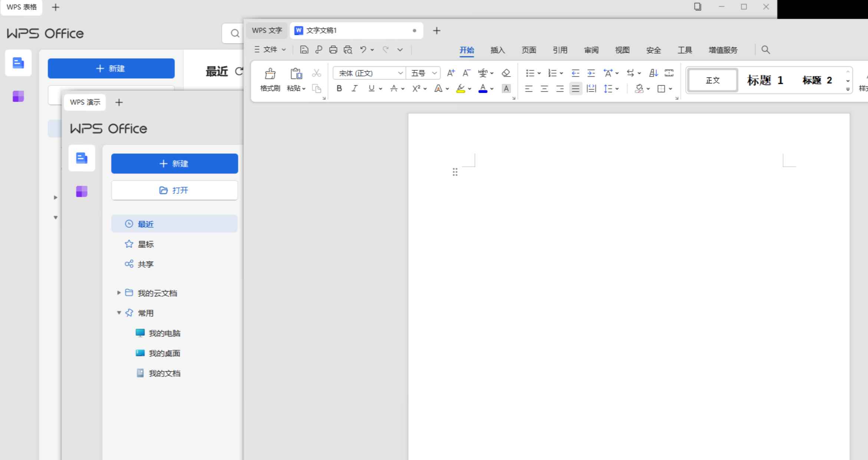
Task: Increase font size with the A+ icon
Action: [450, 73]
